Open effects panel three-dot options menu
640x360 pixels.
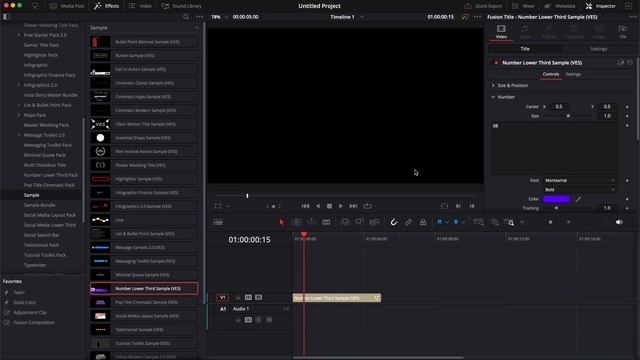pyautogui.click(x=200, y=17)
